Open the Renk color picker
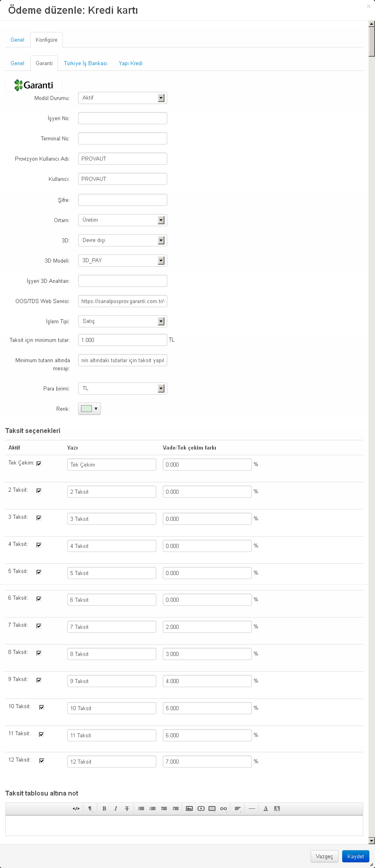This screenshot has height=868, width=375. tap(89, 409)
